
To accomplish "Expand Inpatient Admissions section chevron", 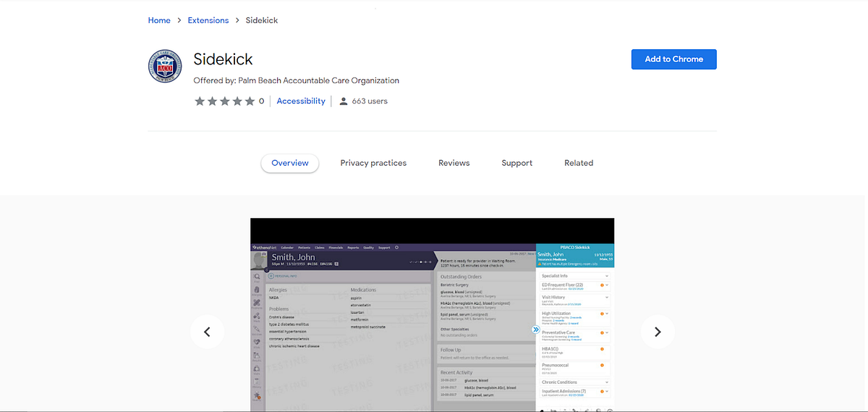I will (607, 391).
